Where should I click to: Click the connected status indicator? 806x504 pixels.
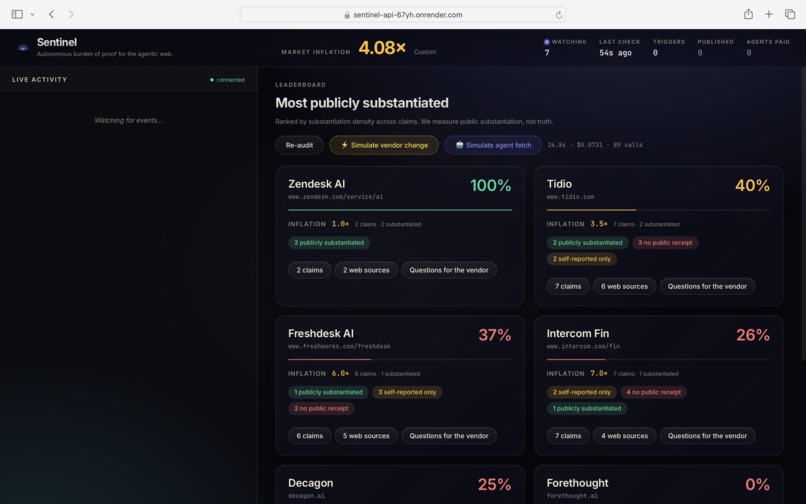pyautogui.click(x=227, y=80)
